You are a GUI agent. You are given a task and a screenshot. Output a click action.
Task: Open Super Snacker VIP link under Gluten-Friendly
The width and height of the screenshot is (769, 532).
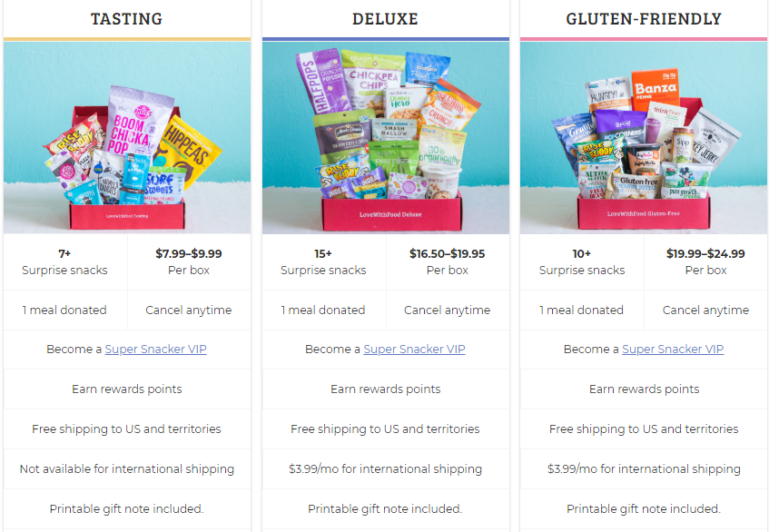[673, 350]
